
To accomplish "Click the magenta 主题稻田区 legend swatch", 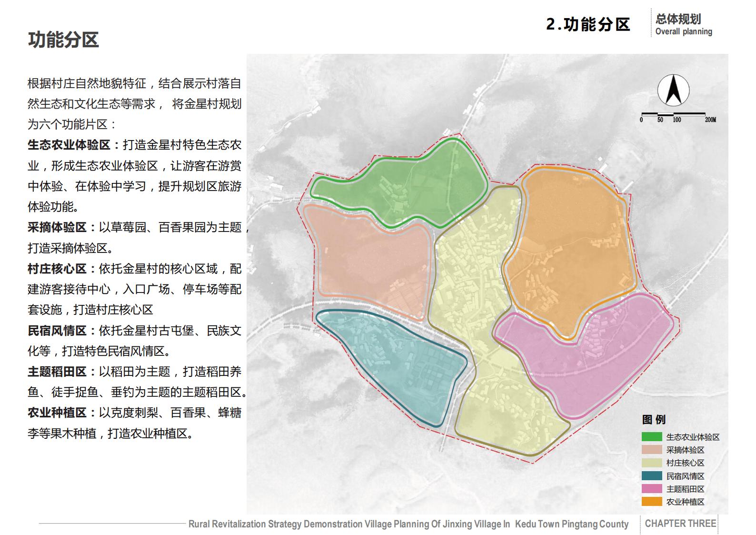I will click(651, 489).
